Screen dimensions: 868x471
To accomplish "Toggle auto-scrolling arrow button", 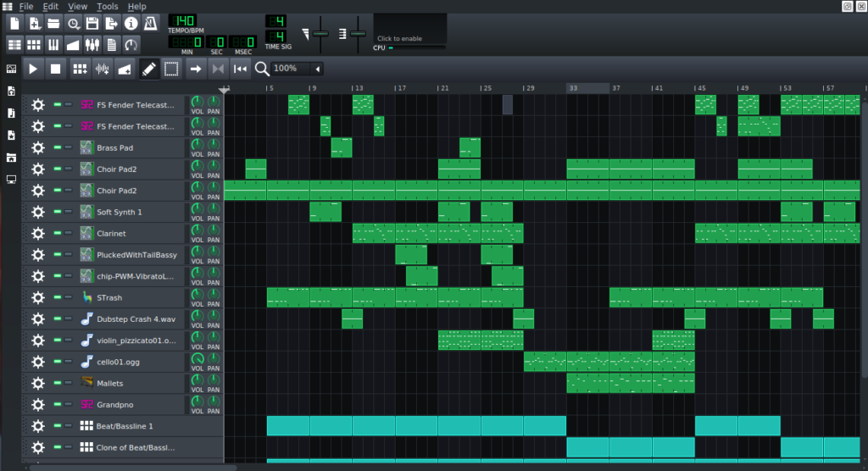I will coord(196,69).
